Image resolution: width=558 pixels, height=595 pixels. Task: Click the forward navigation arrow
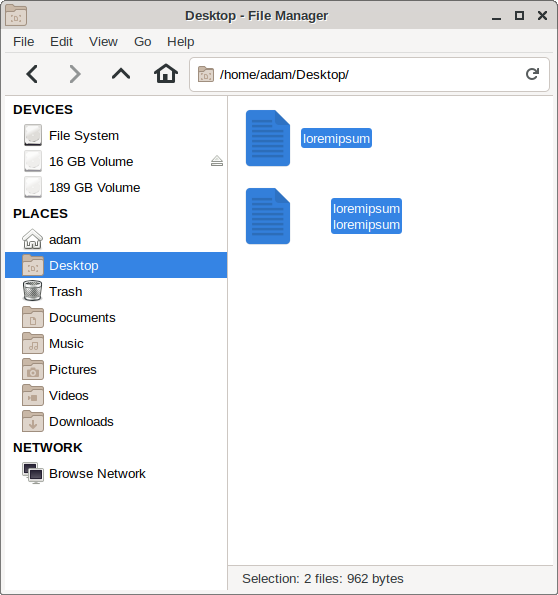(x=75, y=74)
